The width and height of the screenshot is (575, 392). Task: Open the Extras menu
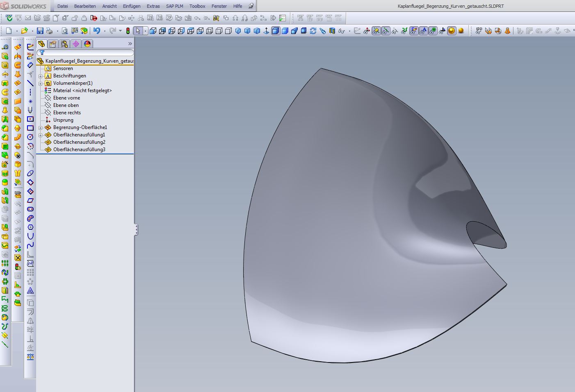(x=153, y=6)
